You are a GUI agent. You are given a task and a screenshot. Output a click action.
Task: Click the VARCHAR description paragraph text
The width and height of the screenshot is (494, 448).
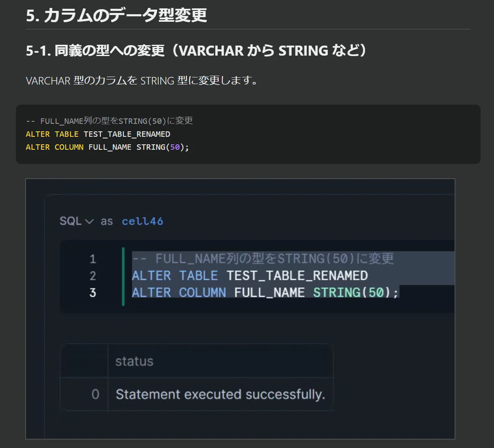click(x=142, y=81)
